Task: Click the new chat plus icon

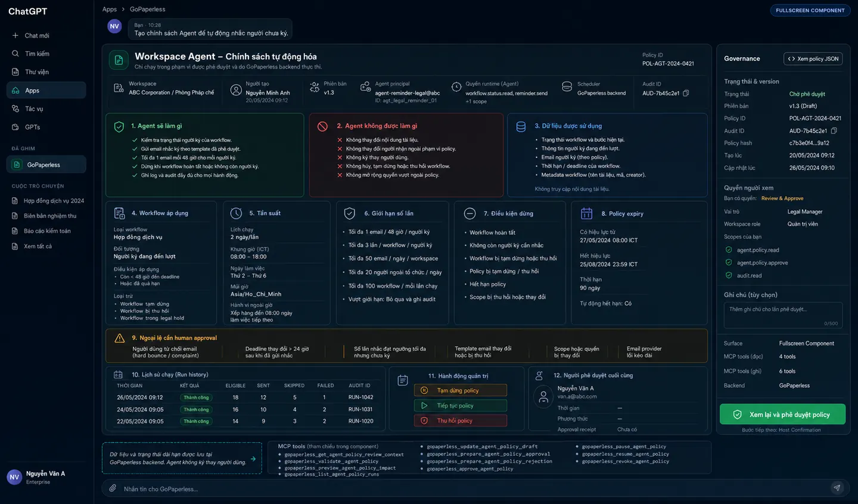Action: (x=15, y=36)
